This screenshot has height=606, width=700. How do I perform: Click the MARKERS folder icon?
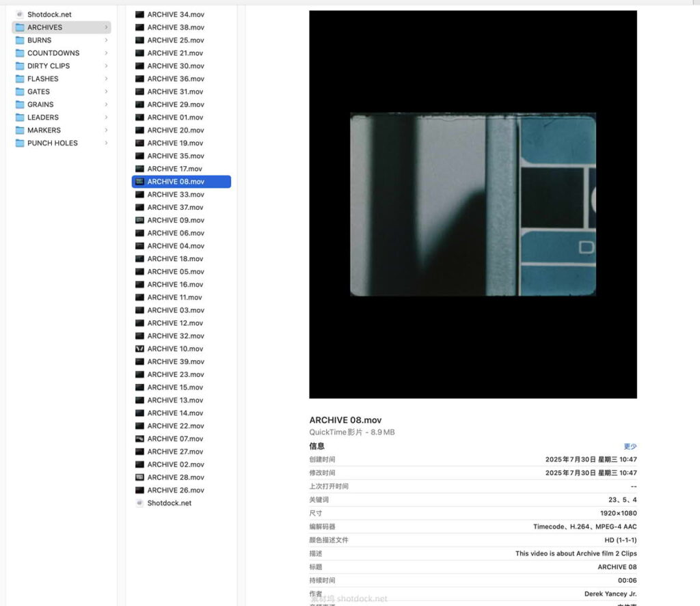(x=20, y=130)
